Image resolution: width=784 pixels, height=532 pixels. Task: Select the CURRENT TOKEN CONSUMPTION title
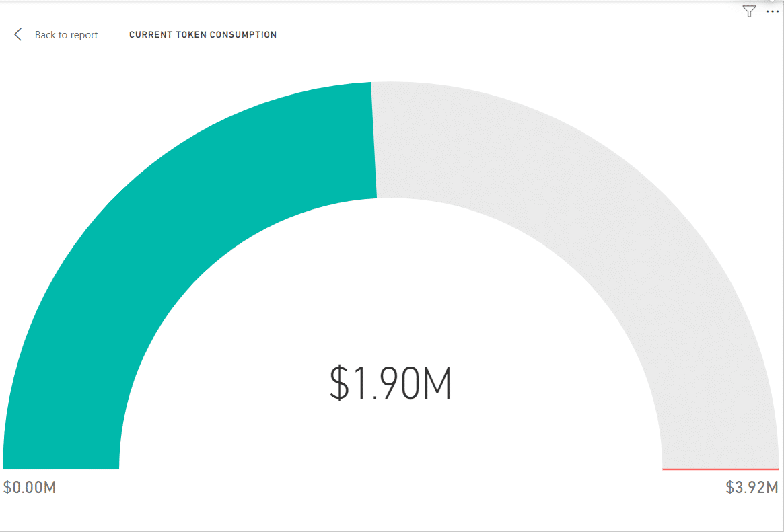203,34
